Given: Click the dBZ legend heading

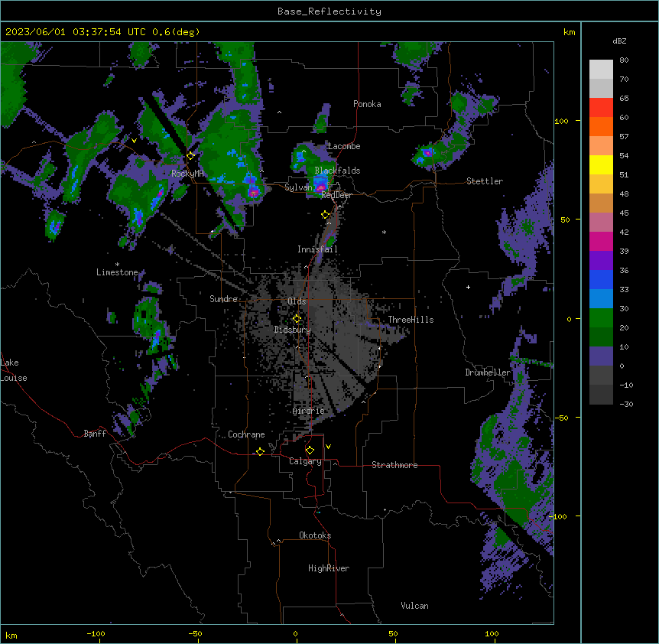Looking at the screenshot, I should (619, 41).
